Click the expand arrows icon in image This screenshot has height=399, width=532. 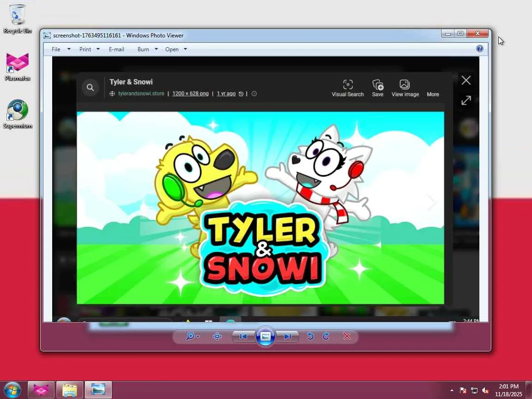coord(466,100)
